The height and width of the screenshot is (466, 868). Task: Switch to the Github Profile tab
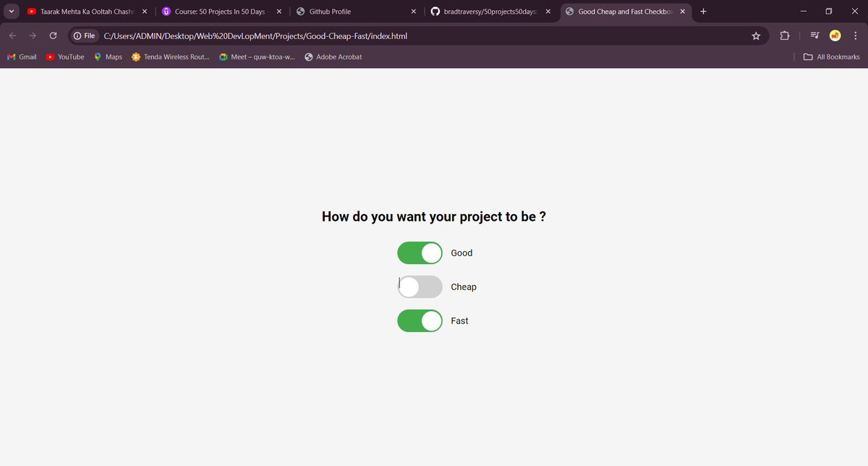pos(354,12)
